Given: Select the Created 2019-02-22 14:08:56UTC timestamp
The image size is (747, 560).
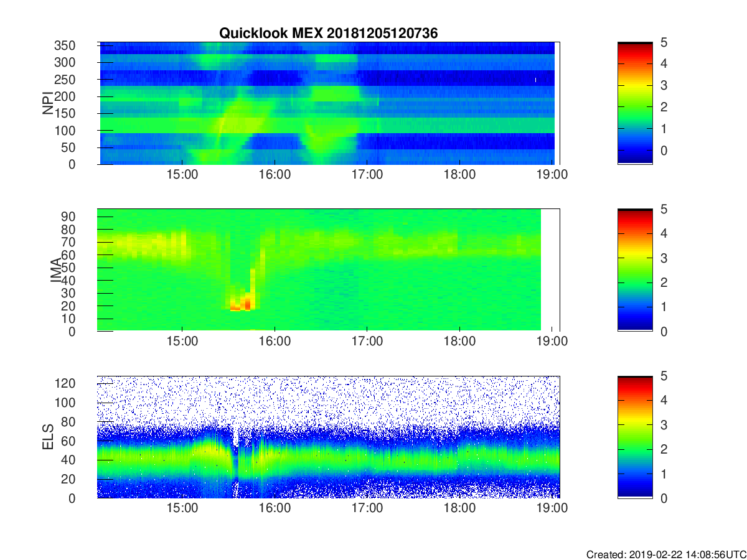Looking at the screenshot, I should [666, 554].
